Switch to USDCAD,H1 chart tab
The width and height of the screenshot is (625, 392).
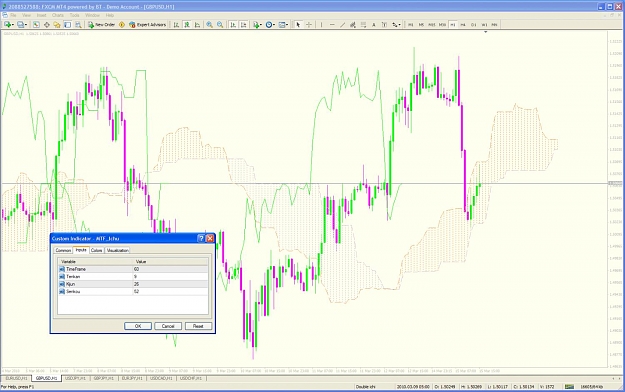click(161, 378)
